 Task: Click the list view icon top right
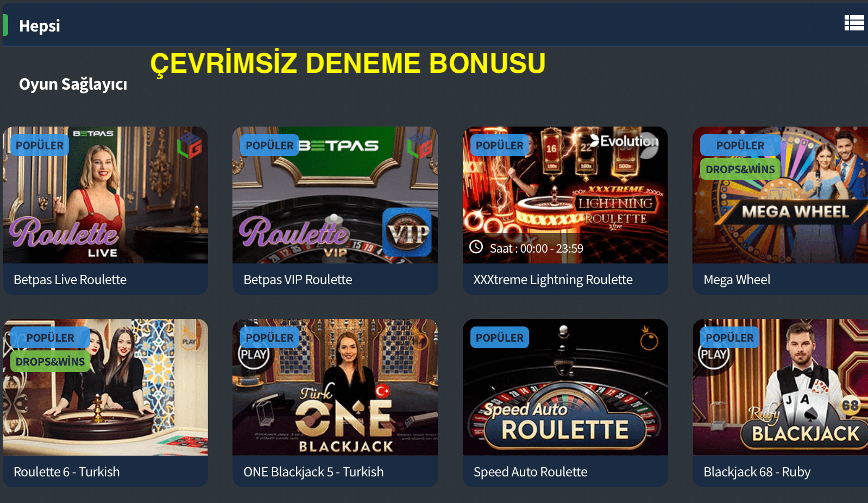[854, 23]
